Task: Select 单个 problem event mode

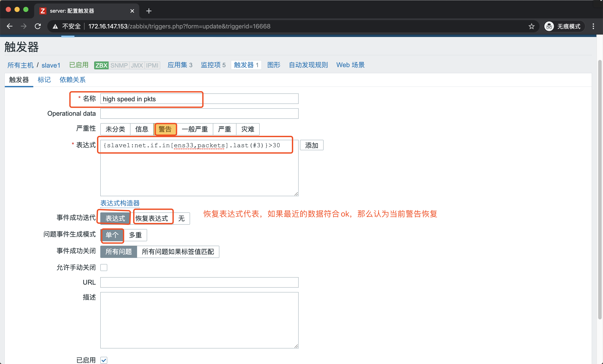Action: pyautogui.click(x=112, y=235)
